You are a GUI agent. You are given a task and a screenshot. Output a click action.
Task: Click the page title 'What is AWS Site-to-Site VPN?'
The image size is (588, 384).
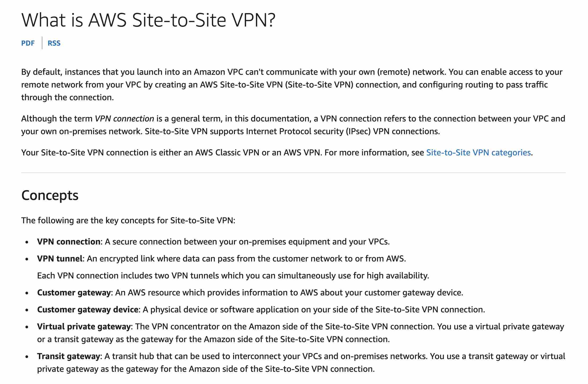click(x=148, y=20)
